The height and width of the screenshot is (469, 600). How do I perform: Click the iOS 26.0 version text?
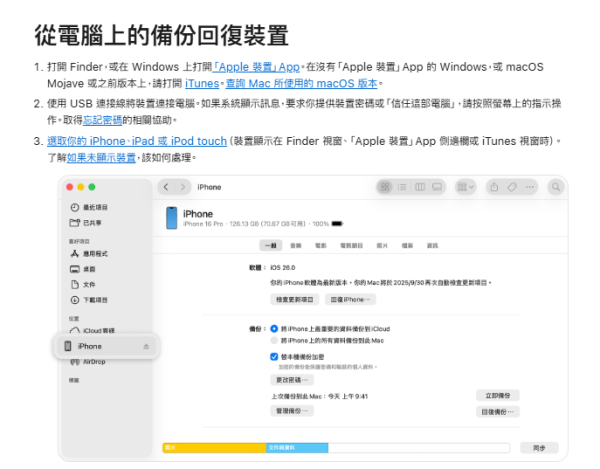(283, 268)
